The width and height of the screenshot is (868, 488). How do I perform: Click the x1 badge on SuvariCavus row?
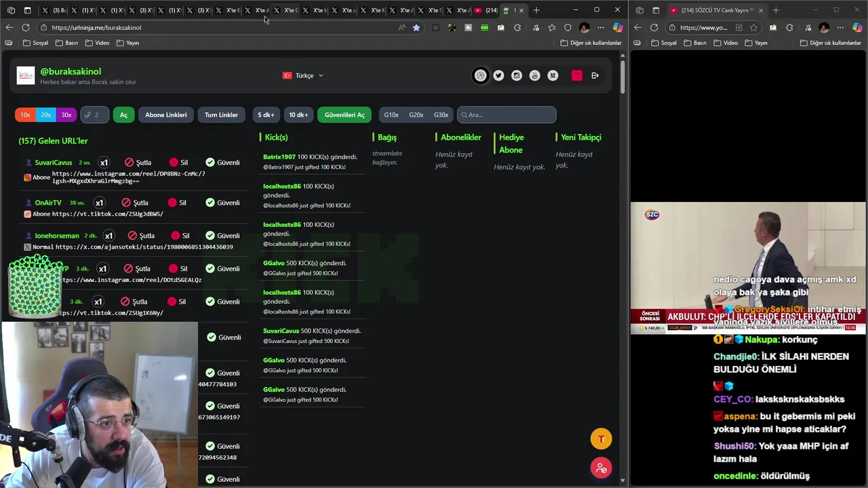coord(104,163)
